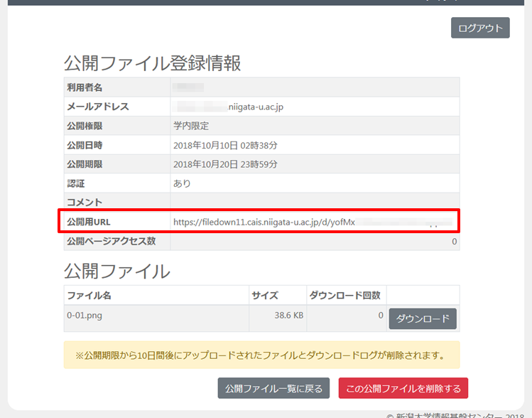The width and height of the screenshot is (532, 418).
Task: Click the サイズ column header
Action: 264,295
